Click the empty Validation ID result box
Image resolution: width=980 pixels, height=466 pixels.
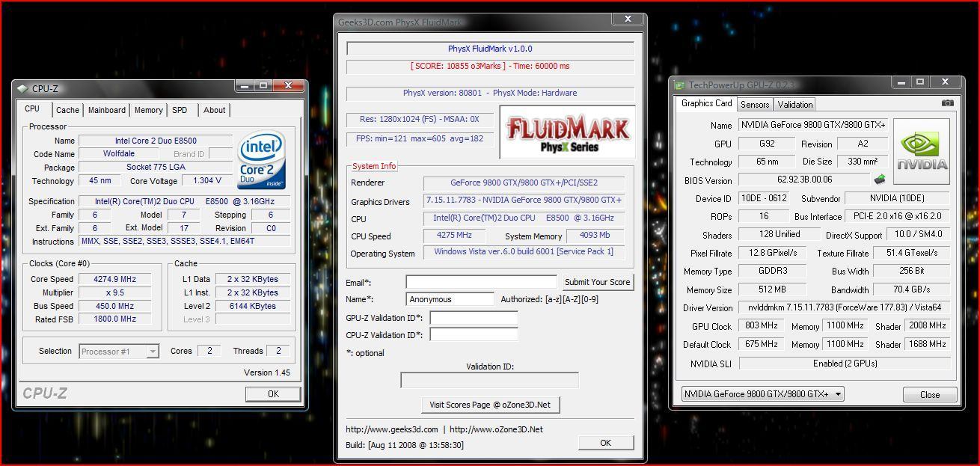[x=489, y=380]
